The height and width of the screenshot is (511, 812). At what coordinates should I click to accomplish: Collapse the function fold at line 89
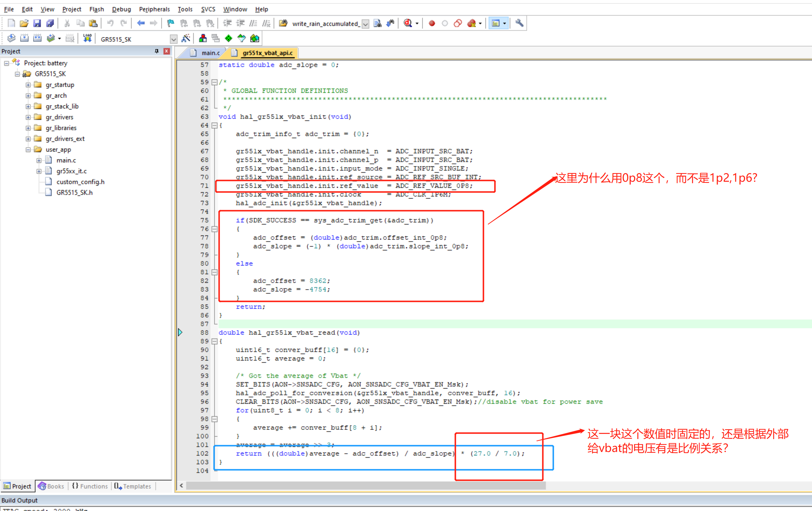(215, 341)
